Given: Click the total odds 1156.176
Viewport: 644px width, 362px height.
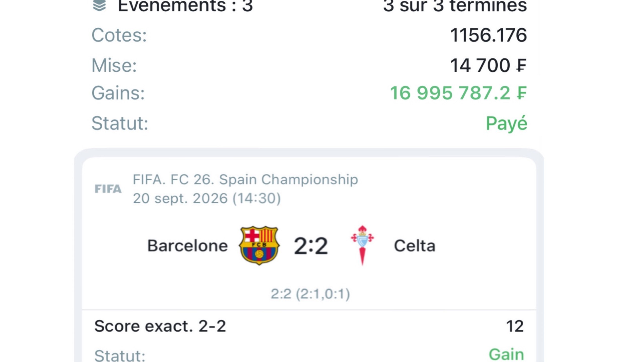Looking at the screenshot, I should (488, 35).
